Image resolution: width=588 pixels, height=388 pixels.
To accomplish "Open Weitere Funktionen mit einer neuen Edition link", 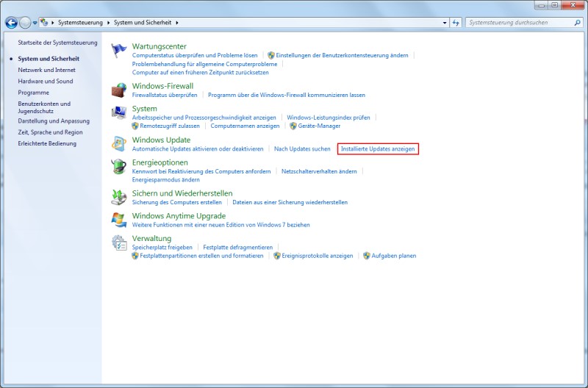I will coord(221,225).
